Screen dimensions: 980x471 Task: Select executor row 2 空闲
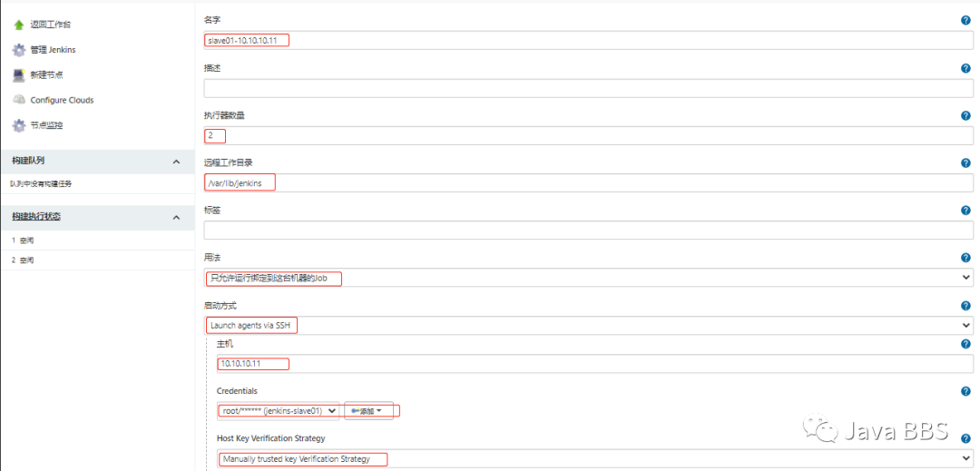[97, 260]
